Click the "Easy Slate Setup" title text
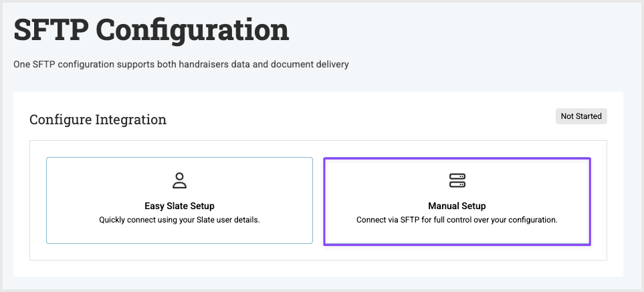Viewport: 644px width, 292px height. tap(179, 206)
